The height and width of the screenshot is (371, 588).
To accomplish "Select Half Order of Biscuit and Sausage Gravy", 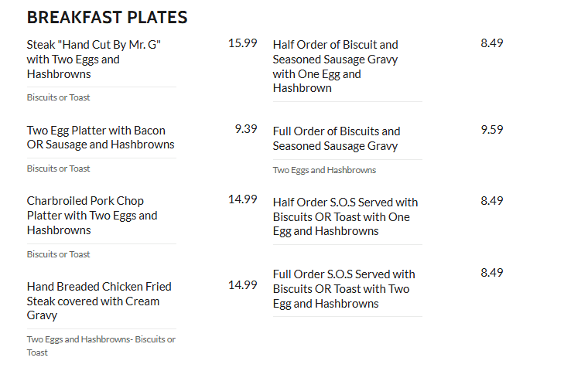I will [x=335, y=66].
